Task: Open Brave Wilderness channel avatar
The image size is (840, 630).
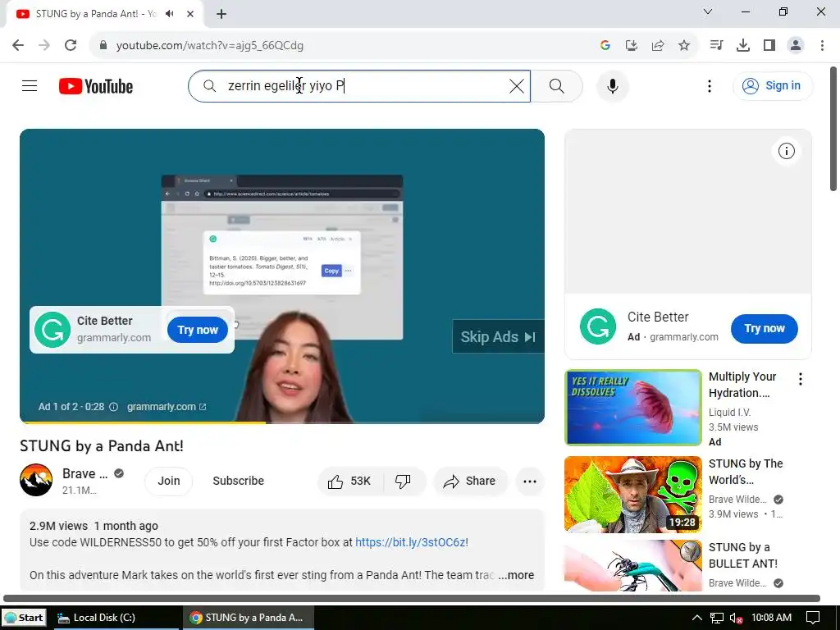Action: (36, 480)
